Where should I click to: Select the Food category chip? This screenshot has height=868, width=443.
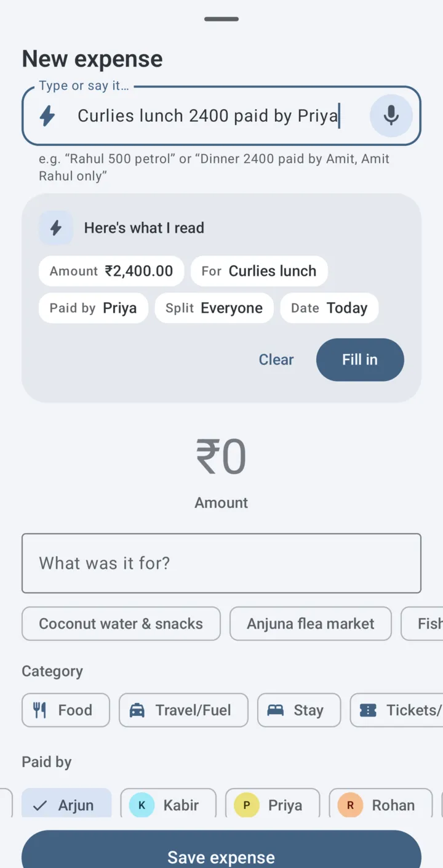pos(66,710)
